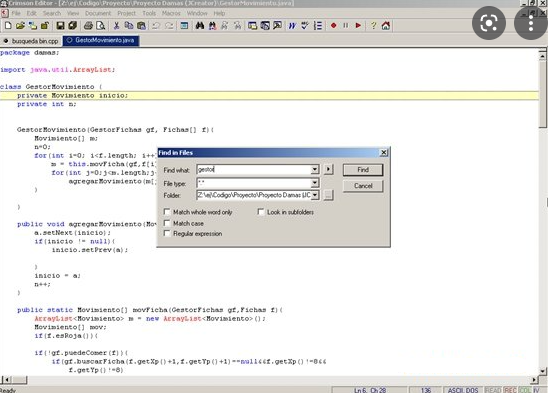548x393 pixels.
Task: Create a new document from toolbar
Action: 8,26
